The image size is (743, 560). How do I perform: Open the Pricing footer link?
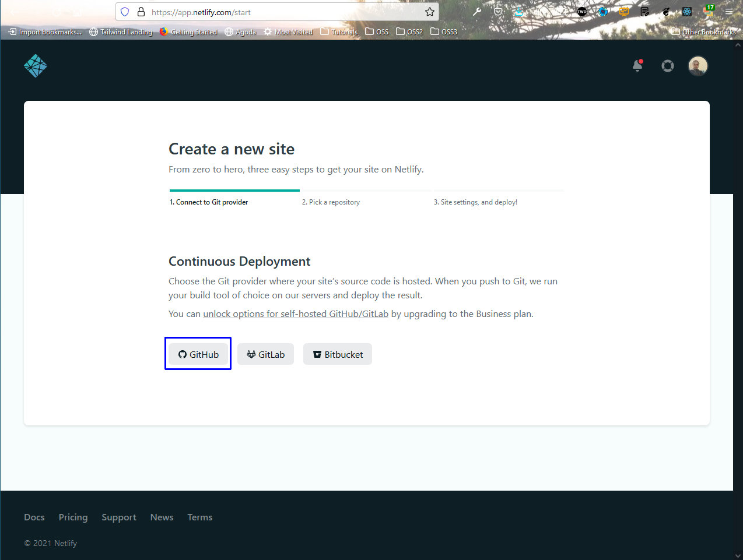pos(73,517)
